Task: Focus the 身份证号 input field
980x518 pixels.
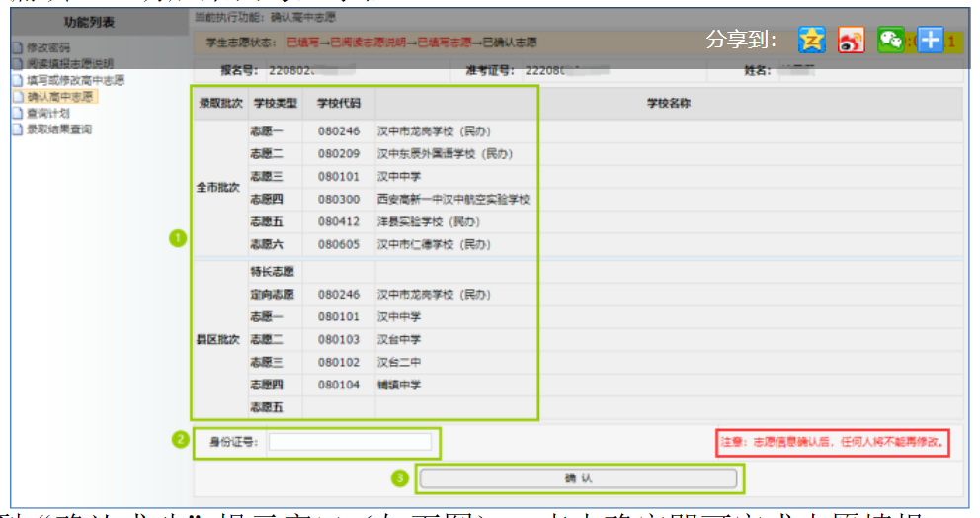Action: point(350,442)
